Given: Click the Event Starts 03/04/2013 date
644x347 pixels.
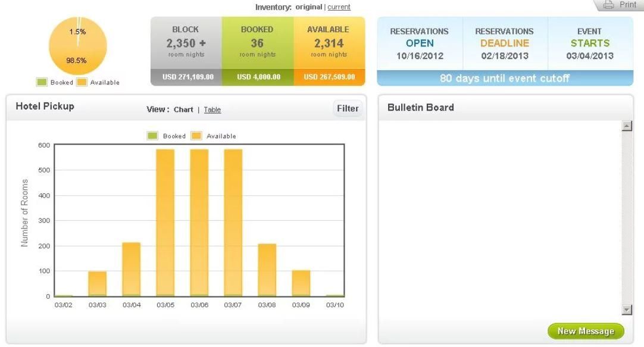Looking at the screenshot, I should (x=590, y=56).
